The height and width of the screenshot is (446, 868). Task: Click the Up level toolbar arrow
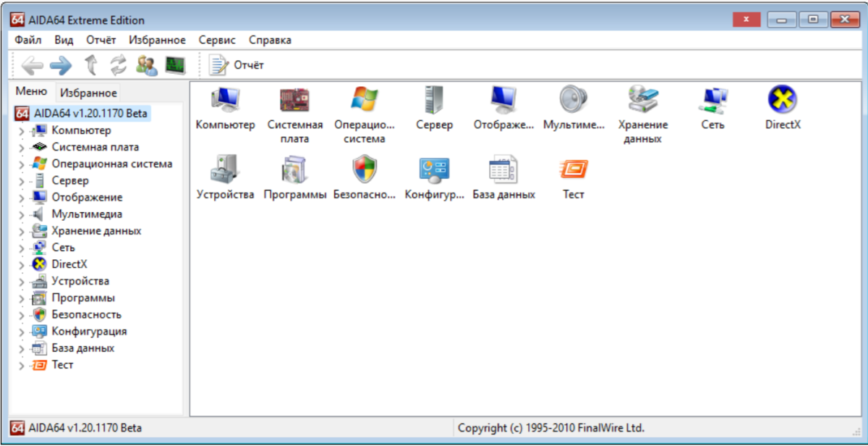coord(91,66)
